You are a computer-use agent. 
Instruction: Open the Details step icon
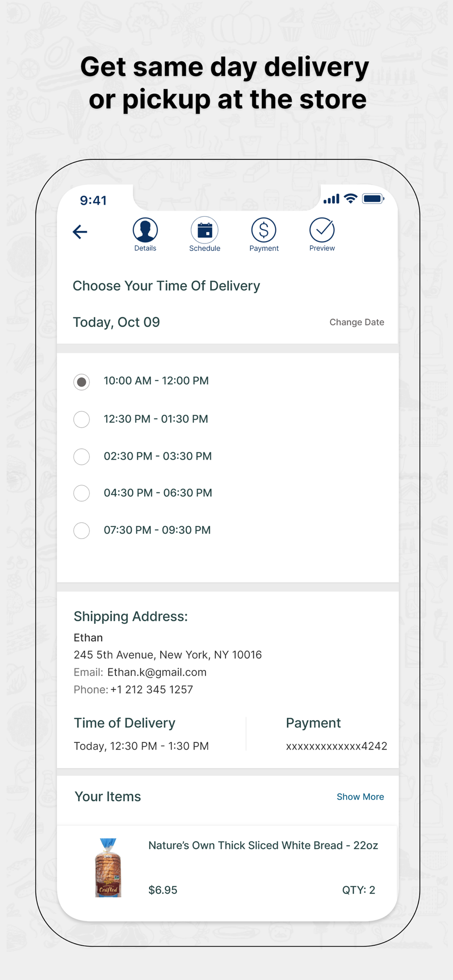145,230
